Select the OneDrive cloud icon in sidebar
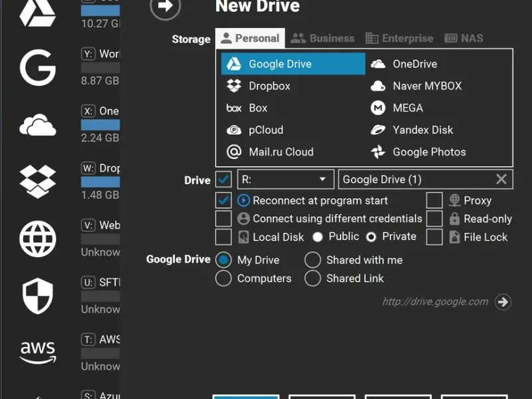532x399 pixels. click(x=38, y=125)
